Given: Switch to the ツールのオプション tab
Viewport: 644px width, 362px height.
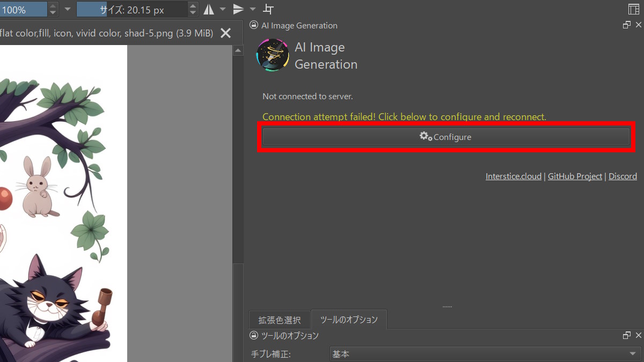Looking at the screenshot, I should point(349,320).
